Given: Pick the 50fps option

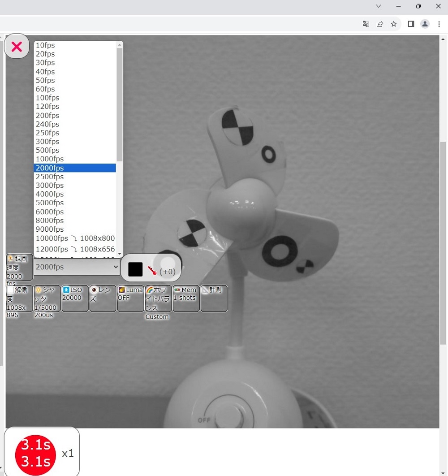Looking at the screenshot, I should 75,80.
